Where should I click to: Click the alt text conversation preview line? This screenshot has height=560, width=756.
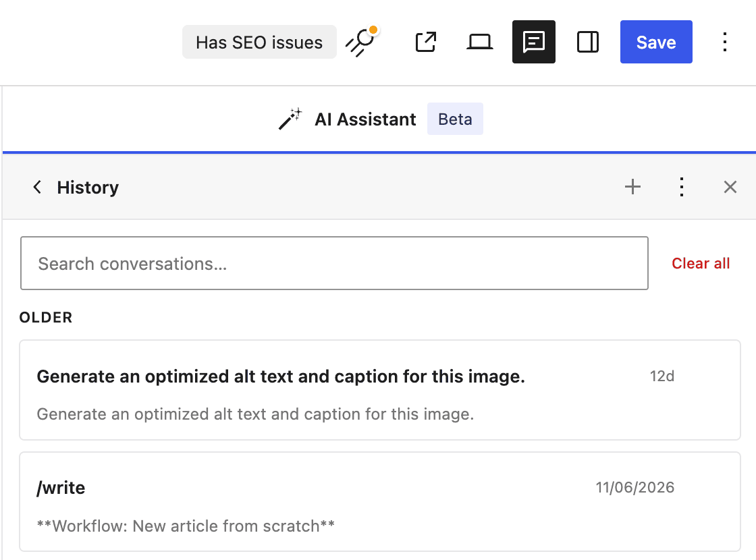(x=255, y=414)
